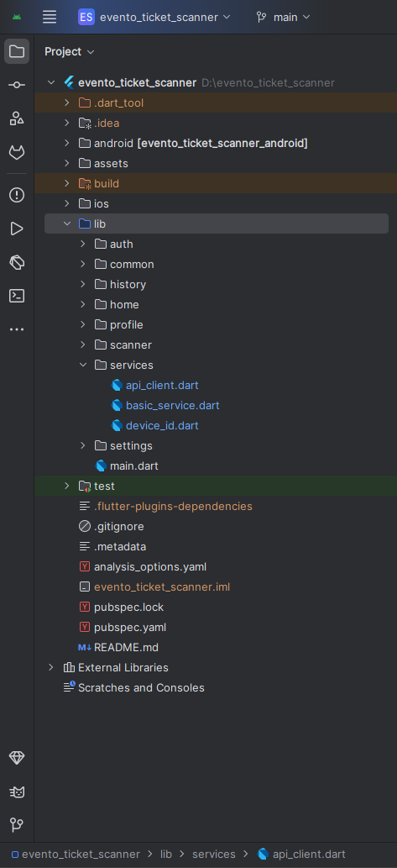Screen dimensions: 397x868
Task: Click the Flutter icon of the project root
Action: coord(69,83)
